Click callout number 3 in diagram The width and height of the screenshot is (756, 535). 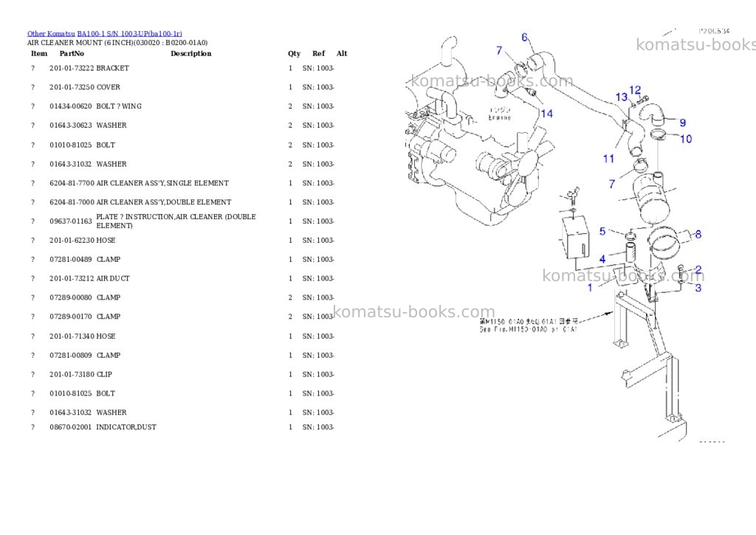(698, 289)
